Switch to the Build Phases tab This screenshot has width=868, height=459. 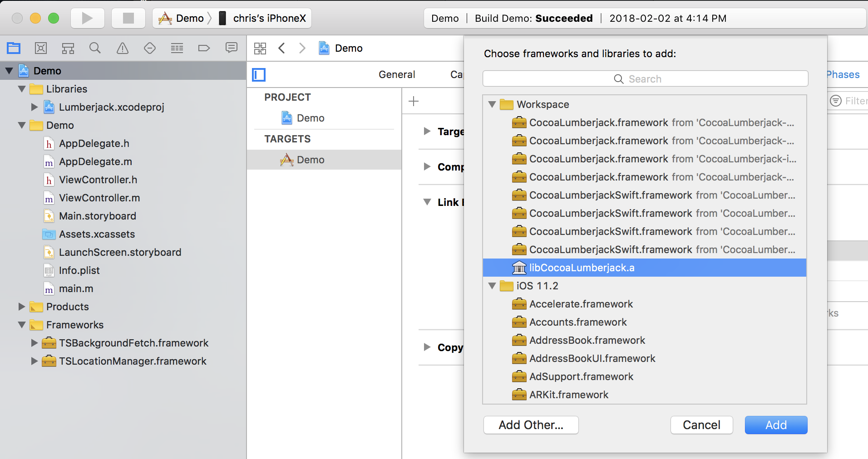coord(843,74)
